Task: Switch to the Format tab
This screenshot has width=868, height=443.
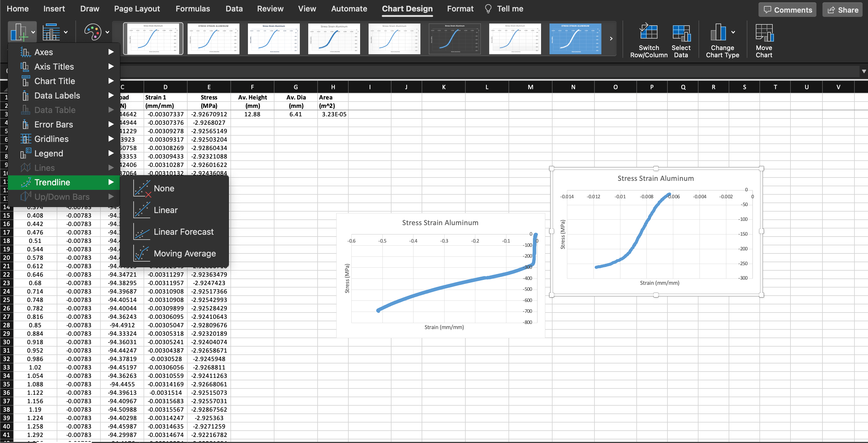Action: 460,8
